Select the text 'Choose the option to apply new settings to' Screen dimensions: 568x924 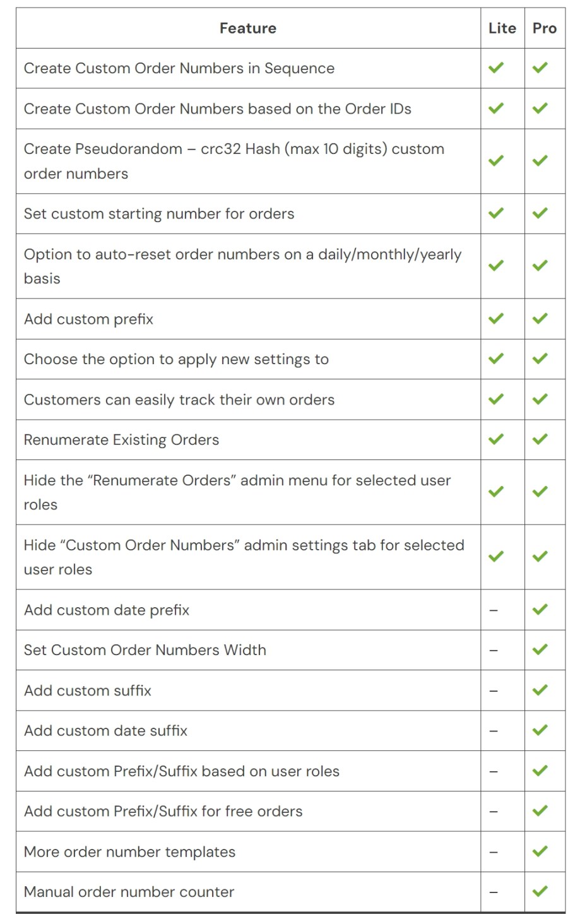pos(176,359)
